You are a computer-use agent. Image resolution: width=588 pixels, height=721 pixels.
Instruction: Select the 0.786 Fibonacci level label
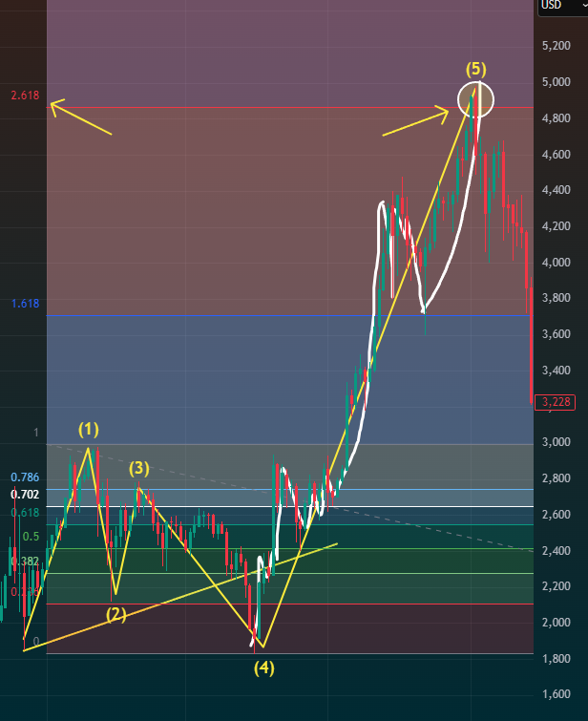point(25,477)
